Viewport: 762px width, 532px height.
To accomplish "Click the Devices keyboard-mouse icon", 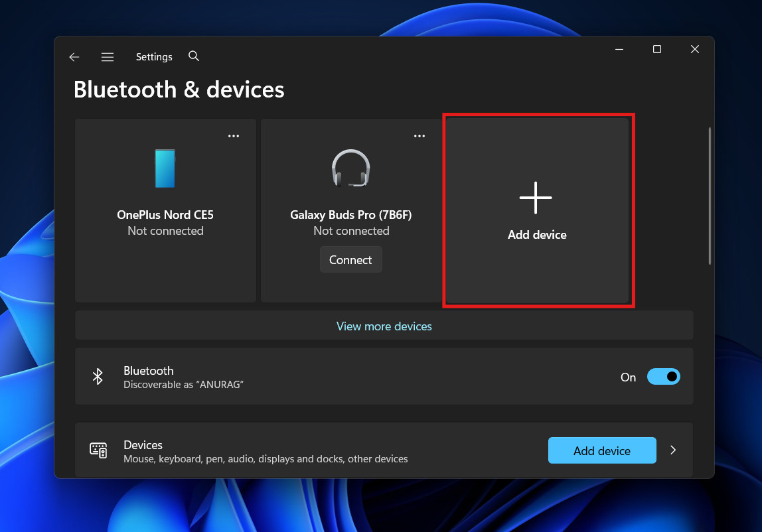I will click(x=98, y=450).
